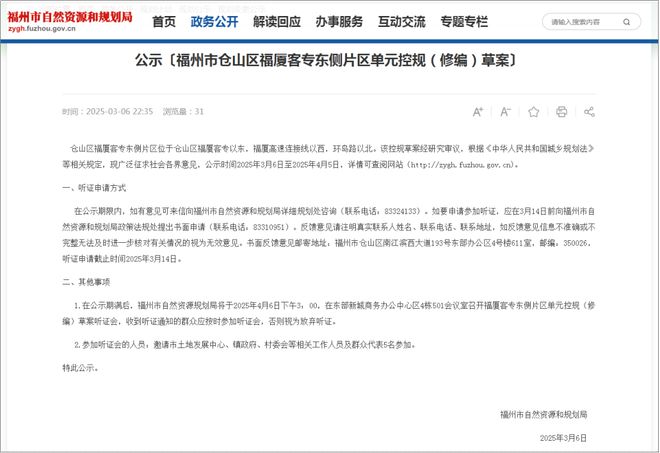660x453 pixels.
Task: Share the article via share icon
Action: tap(589, 112)
